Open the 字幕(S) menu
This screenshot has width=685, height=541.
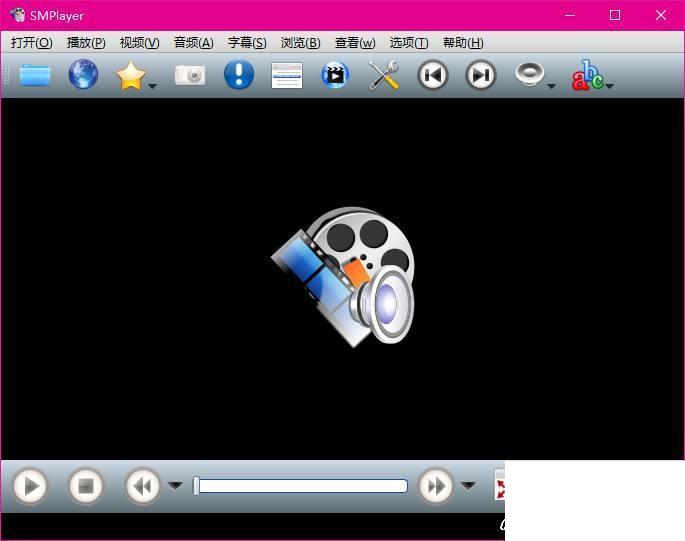coord(247,42)
